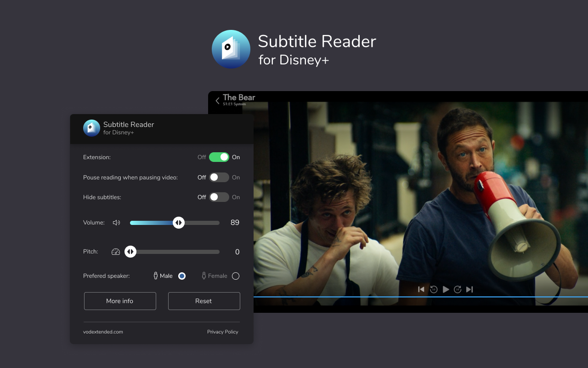Click the 'Volume:' label
Viewport: 588px width, 368px height.
(x=94, y=223)
